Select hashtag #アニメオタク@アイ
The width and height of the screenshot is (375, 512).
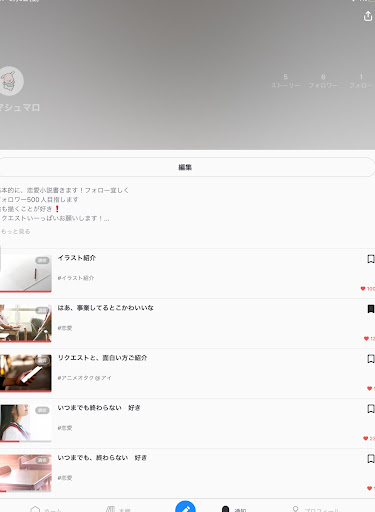[85, 378]
